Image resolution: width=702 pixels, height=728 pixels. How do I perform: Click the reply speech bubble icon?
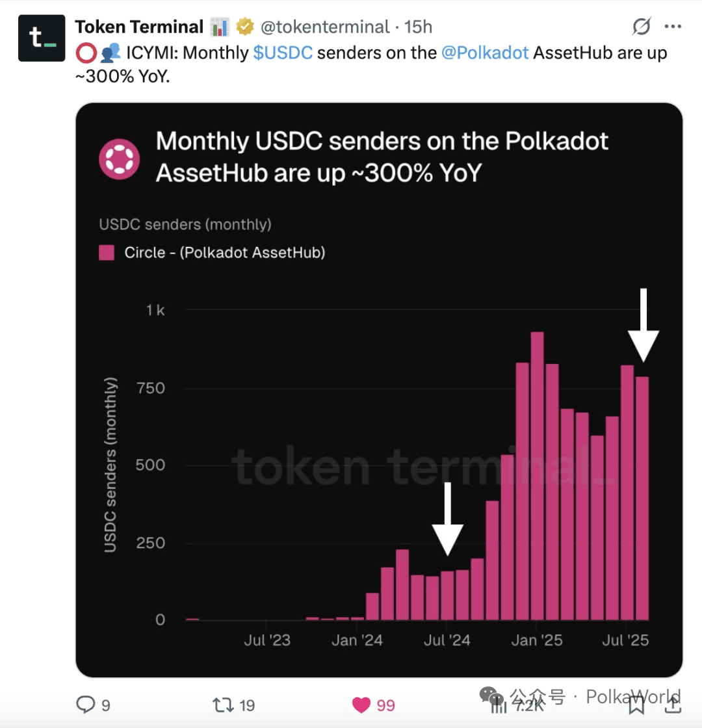pos(85,705)
